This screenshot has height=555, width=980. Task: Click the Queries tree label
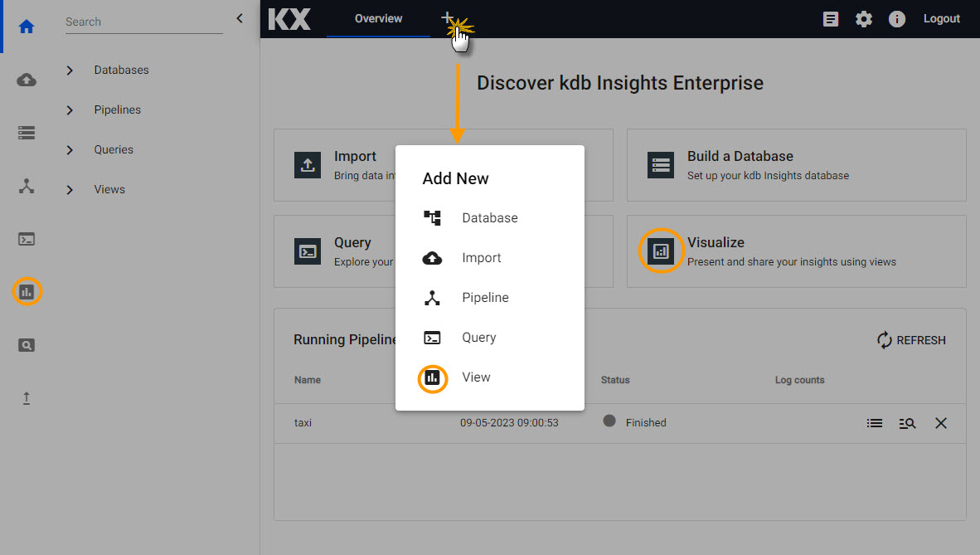click(x=114, y=149)
